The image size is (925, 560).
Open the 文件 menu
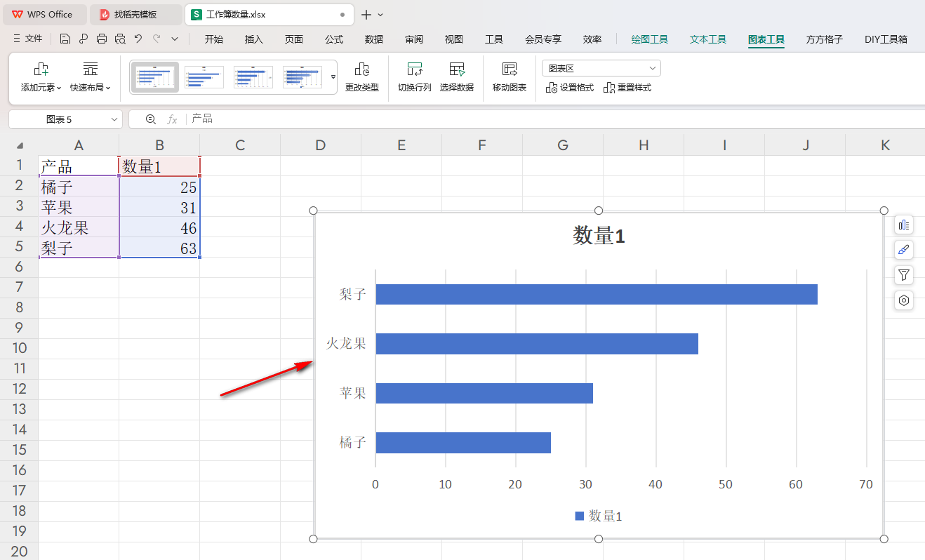pos(27,39)
